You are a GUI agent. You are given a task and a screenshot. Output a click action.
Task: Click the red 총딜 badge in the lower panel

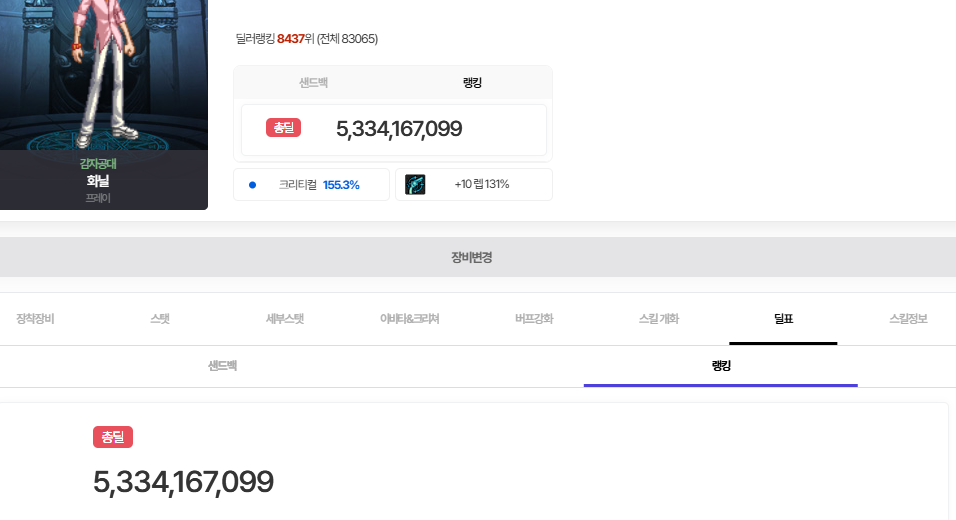pos(113,437)
